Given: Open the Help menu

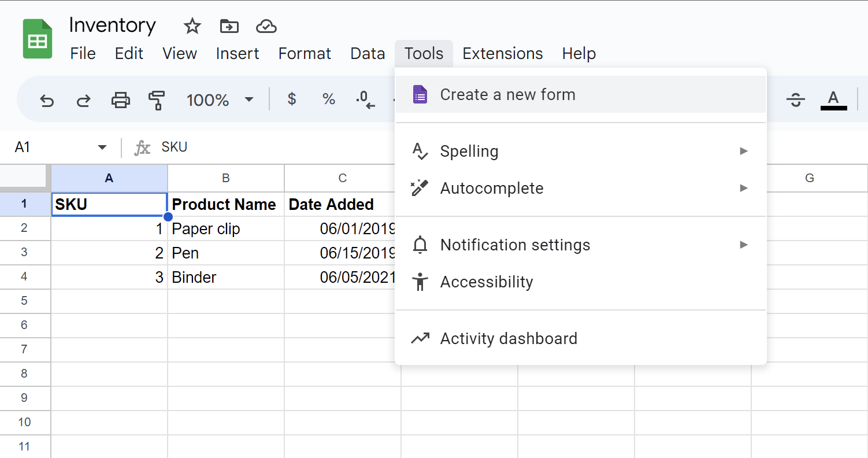Looking at the screenshot, I should pyautogui.click(x=579, y=54).
